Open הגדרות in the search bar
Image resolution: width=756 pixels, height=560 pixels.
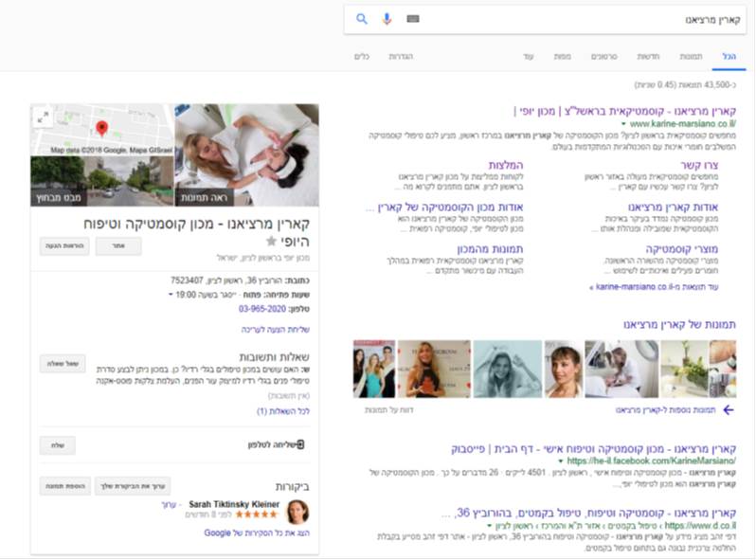(401, 57)
